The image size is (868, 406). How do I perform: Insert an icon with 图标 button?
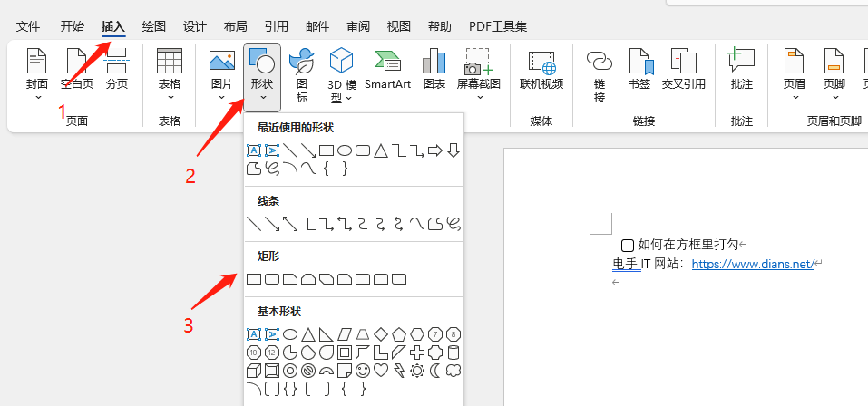tap(302, 74)
